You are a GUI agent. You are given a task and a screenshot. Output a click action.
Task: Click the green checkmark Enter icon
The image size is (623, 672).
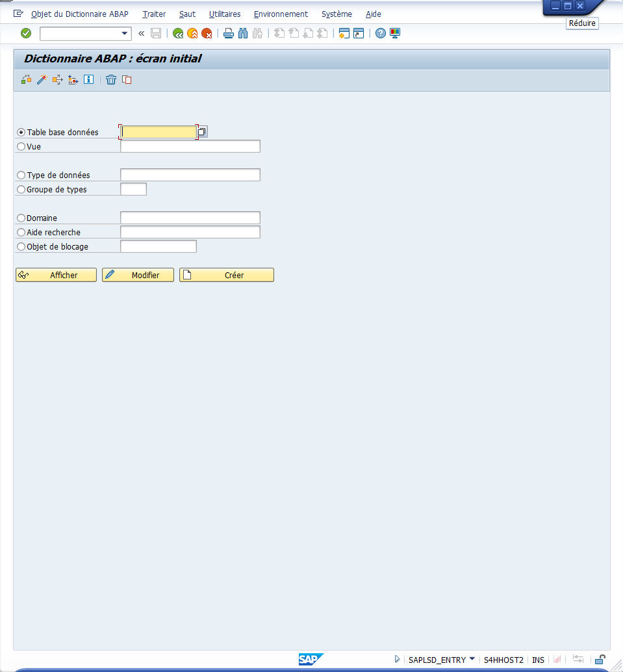[x=26, y=33]
